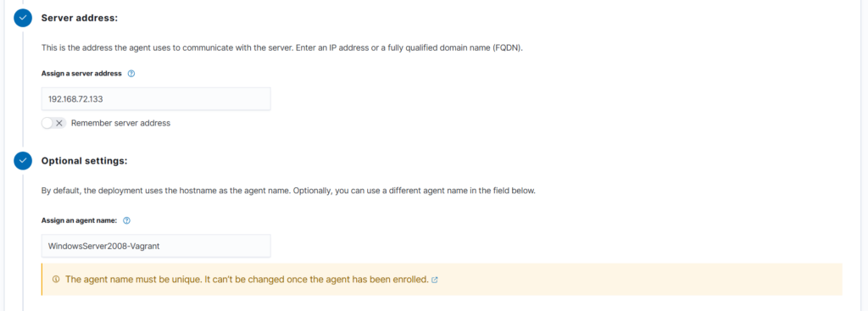Open help icon beside Assign an agent name
Viewport: 868px width, 311px height.
point(127,220)
